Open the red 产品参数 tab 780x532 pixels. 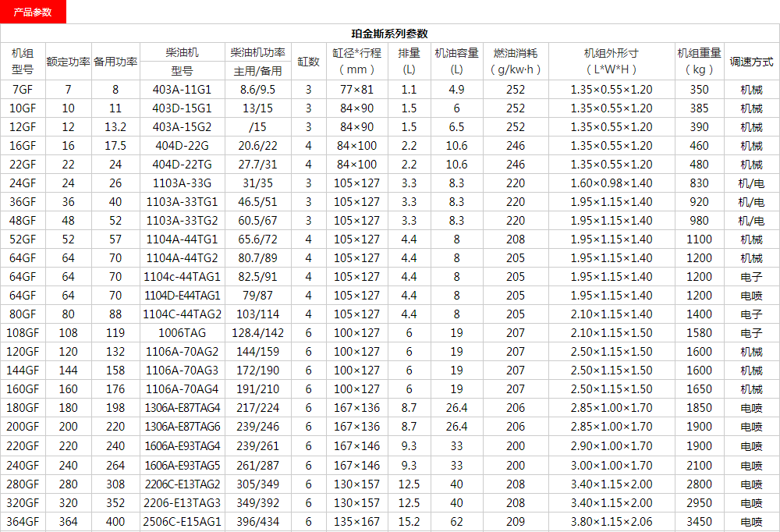[33, 12]
